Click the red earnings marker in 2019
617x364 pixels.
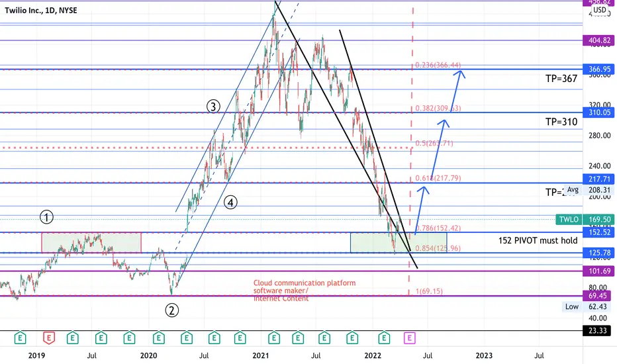[49, 338]
